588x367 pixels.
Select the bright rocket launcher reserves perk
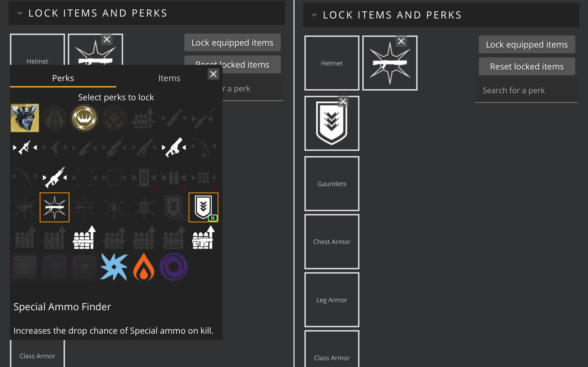84,237
